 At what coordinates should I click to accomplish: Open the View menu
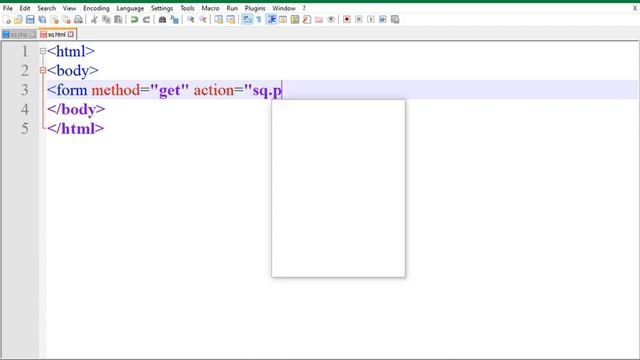tap(69, 8)
